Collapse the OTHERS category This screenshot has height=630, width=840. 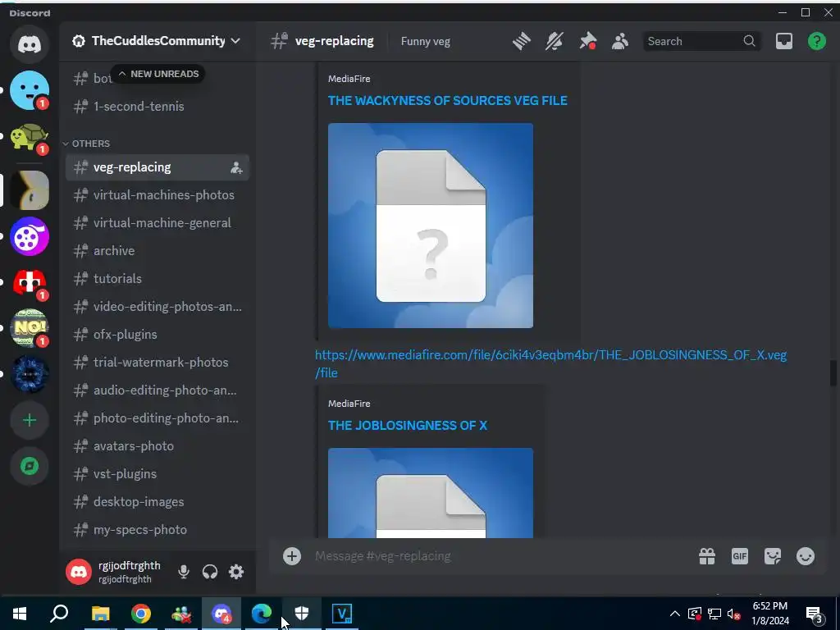(x=87, y=144)
